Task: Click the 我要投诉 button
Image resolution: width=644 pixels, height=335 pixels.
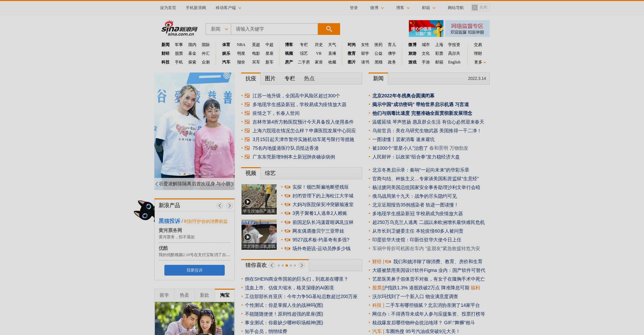Action: pyautogui.click(x=195, y=270)
